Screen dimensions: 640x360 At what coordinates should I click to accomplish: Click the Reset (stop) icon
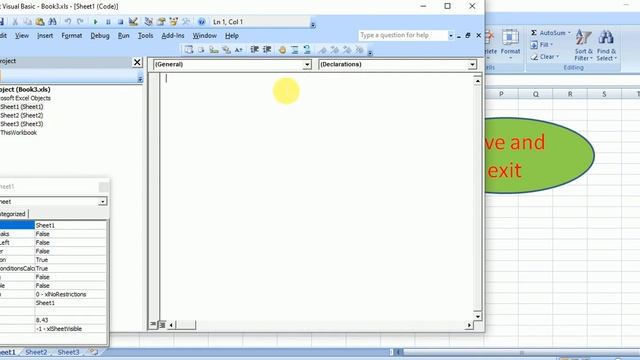(x=120, y=22)
